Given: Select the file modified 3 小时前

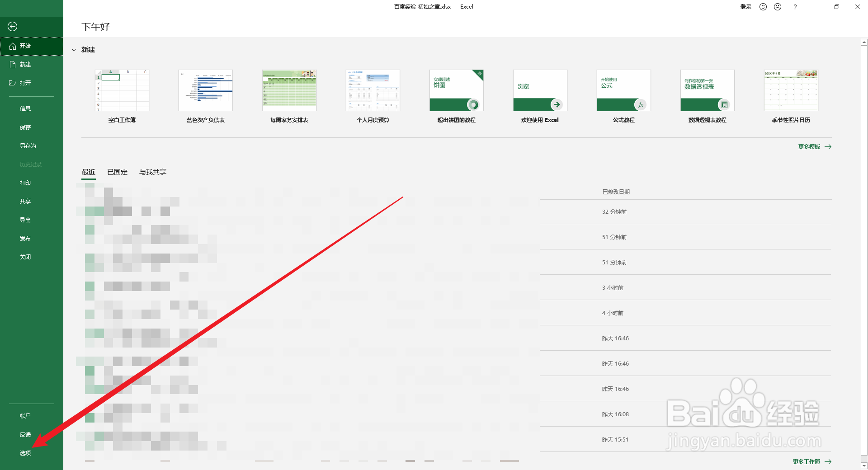Looking at the screenshot, I should (x=457, y=288).
